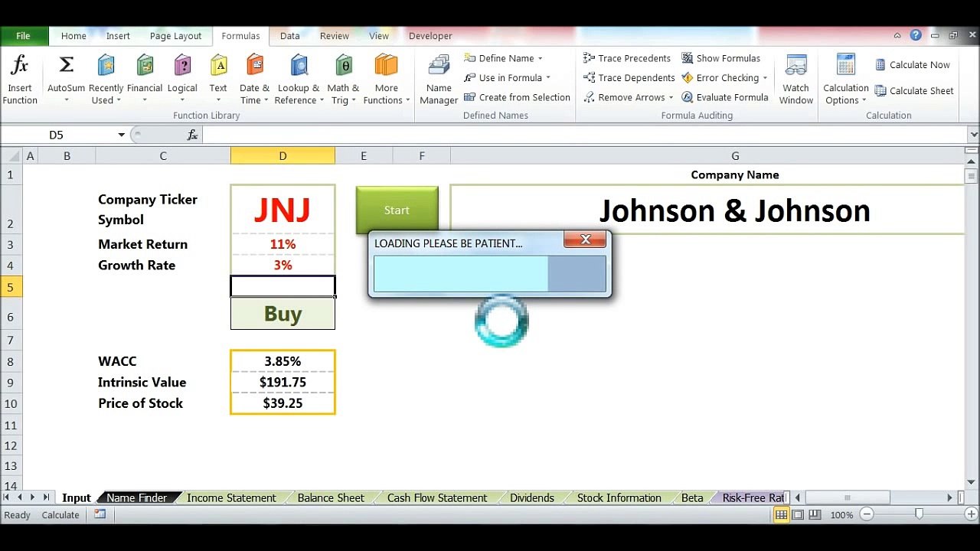This screenshot has width=980, height=551.
Task: Expand the Define Name dropdown arrow
Action: 540,58
